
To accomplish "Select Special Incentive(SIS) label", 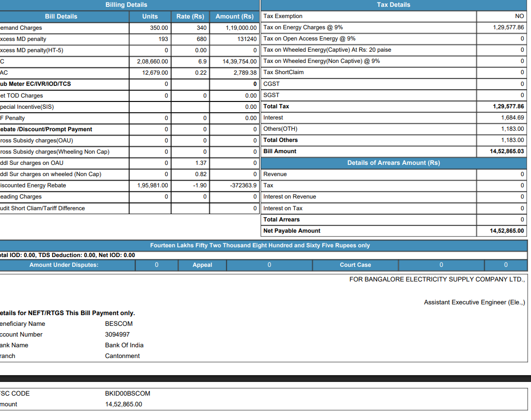I will click(x=27, y=107).
